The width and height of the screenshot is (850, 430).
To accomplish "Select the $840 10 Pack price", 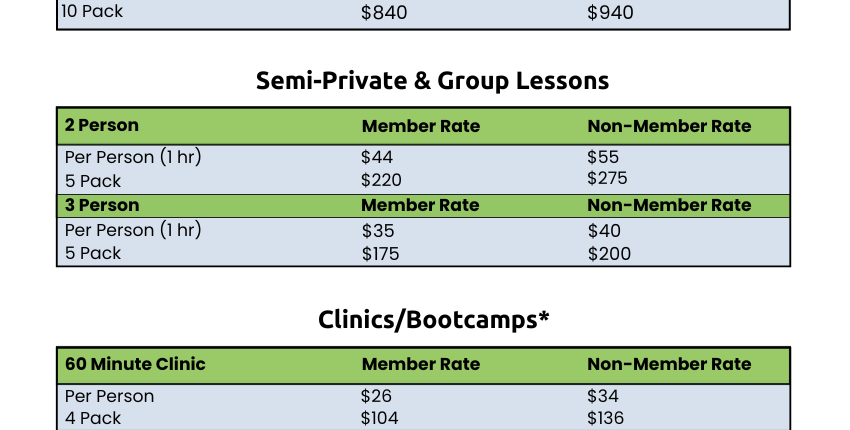I will coord(384,12).
